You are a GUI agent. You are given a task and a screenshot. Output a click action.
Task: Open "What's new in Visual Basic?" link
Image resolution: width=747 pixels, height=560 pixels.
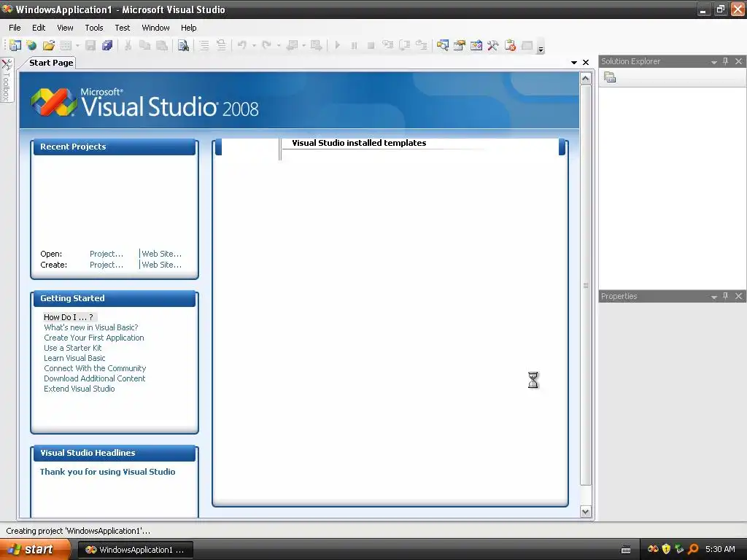tap(91, 327)
